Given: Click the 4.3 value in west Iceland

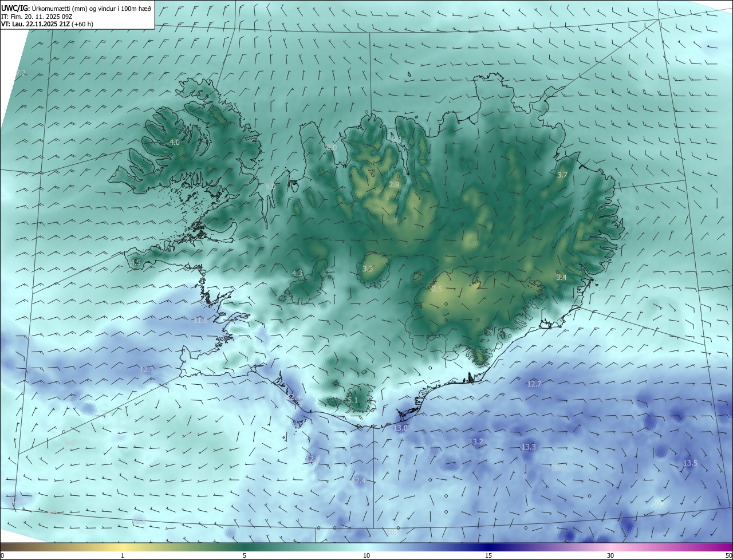Looking at the screenshot, I should coord(297,274).
